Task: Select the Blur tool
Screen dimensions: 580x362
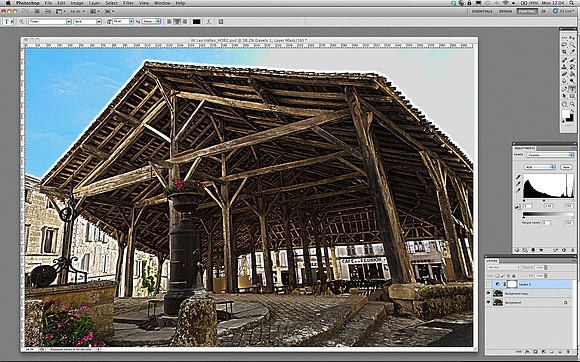Action: 564,81
